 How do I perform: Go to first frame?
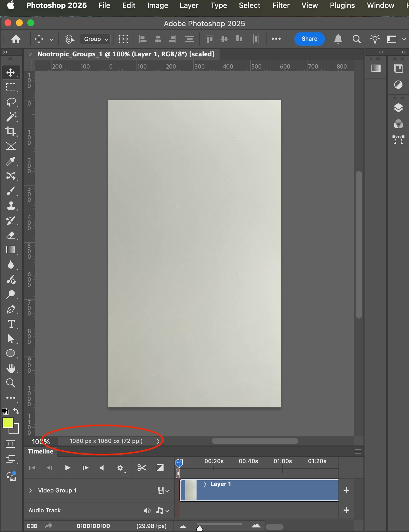[x=32, y=468]
